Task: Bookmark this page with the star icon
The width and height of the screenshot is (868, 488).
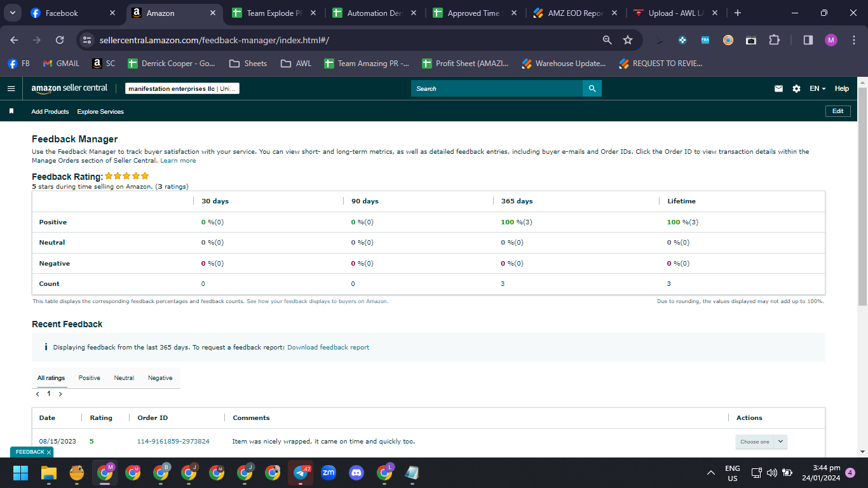Action: (x=628, y=40)
